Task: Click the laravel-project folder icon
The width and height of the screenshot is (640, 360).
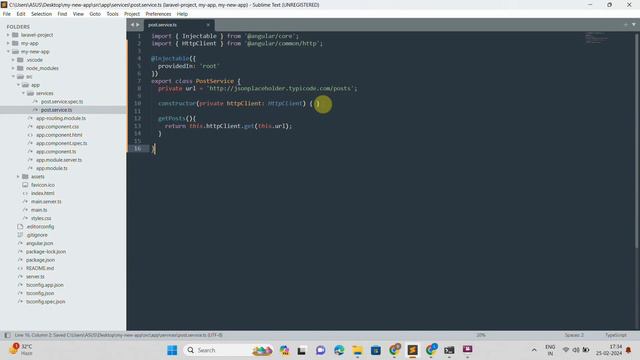Action: point(15,35)
